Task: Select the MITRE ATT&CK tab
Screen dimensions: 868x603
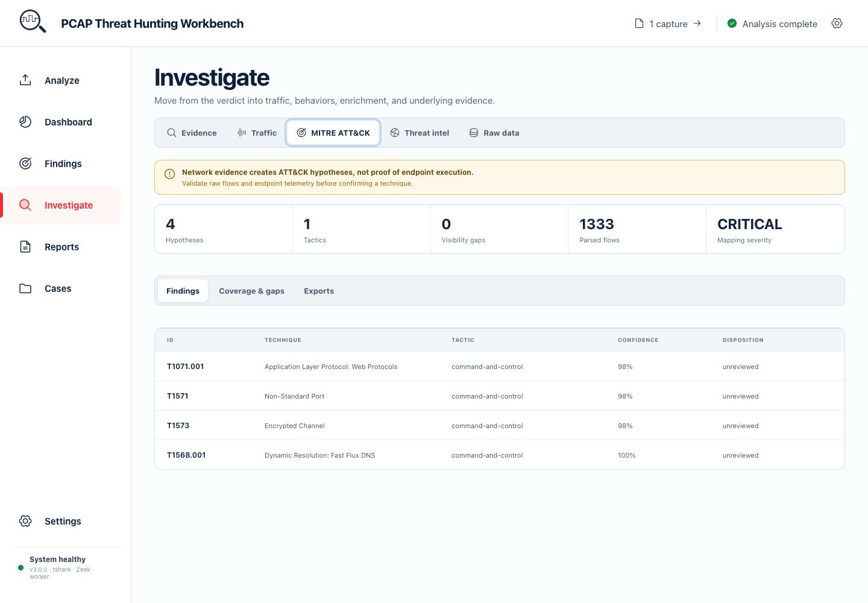Action: [333, 133]
